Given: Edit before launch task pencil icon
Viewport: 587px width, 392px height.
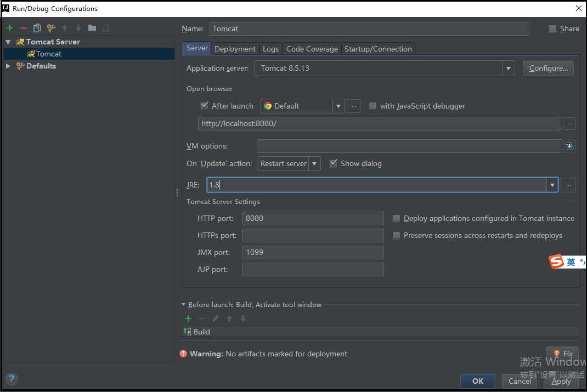Looking at the screenshot, I should [x=215, y=319].
